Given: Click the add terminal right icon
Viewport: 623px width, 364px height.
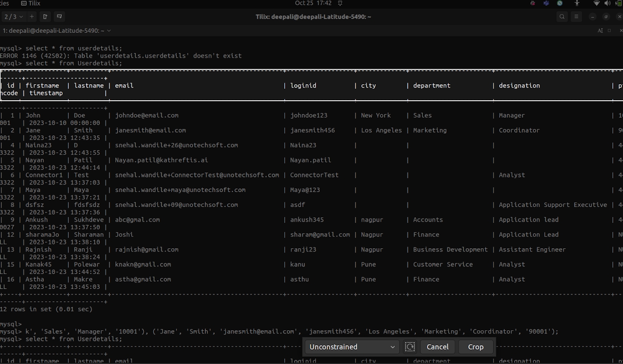Looking at the screenshot, I should [x=45, y=17].
